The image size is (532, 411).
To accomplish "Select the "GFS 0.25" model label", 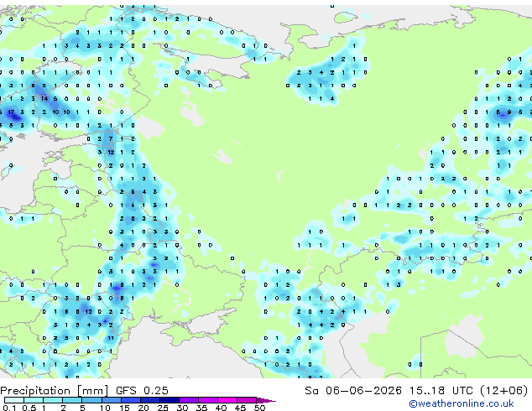I will 142,391.
